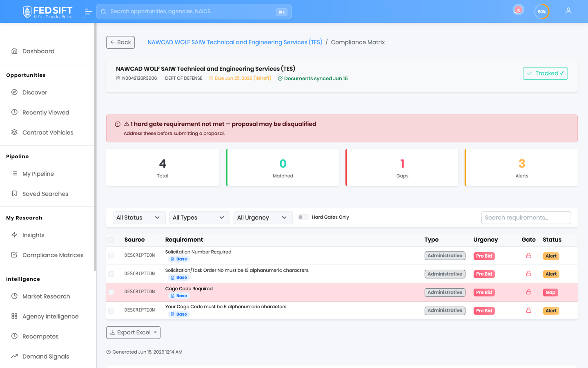Click Agency Intelligence grid icon
588x368 pixels.
coord(14,316)
